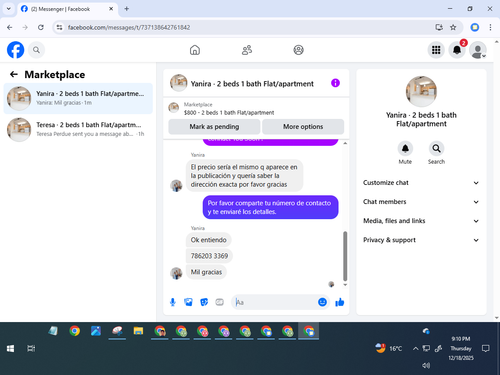Screen dimensions: 500x375
Task: Click 'El precio sería el mismo' message
Action: [x=244, y=176]
